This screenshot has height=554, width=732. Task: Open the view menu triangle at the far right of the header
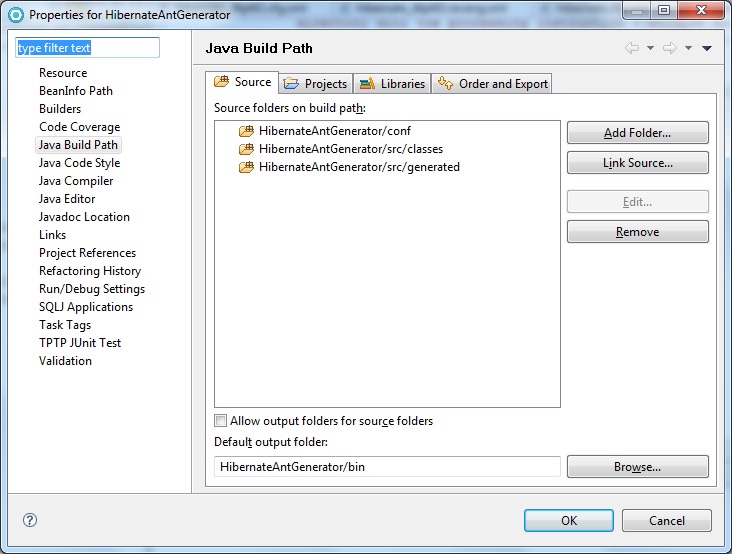point(707,48)
